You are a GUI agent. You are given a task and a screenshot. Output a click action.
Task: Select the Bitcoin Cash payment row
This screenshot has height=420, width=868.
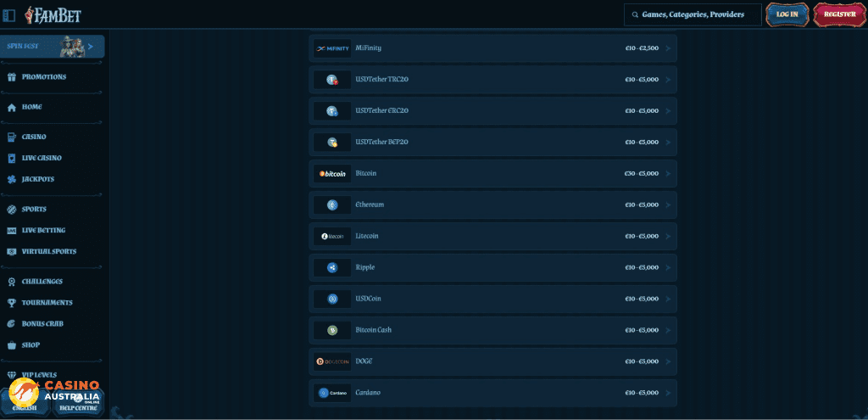coord(492,330)
